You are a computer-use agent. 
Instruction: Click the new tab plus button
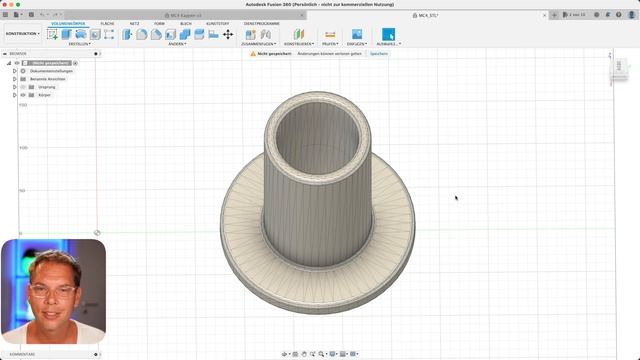click(554, 15)
